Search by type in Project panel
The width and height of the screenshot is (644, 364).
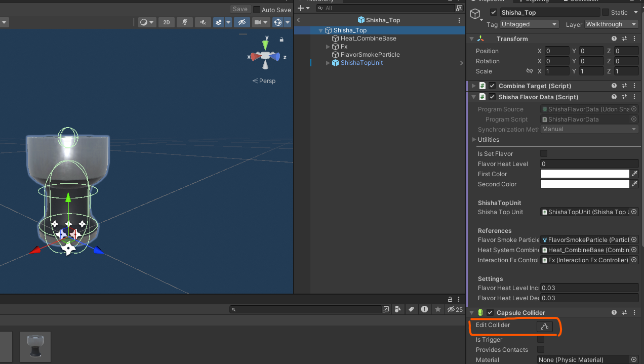[x=398, y=309]
